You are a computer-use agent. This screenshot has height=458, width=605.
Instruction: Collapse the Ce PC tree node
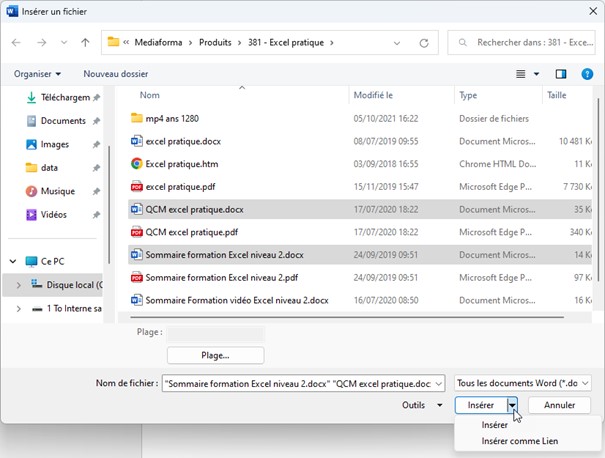[13, 261]
